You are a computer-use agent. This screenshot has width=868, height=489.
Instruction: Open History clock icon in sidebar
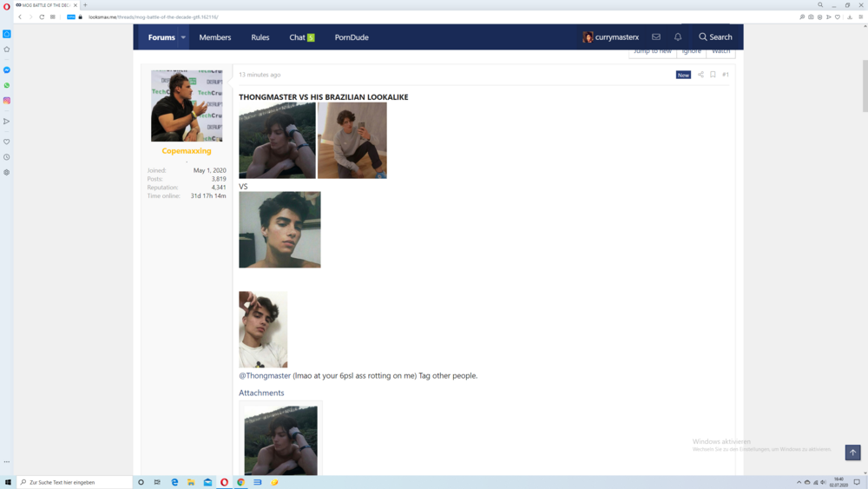[7, 157]
